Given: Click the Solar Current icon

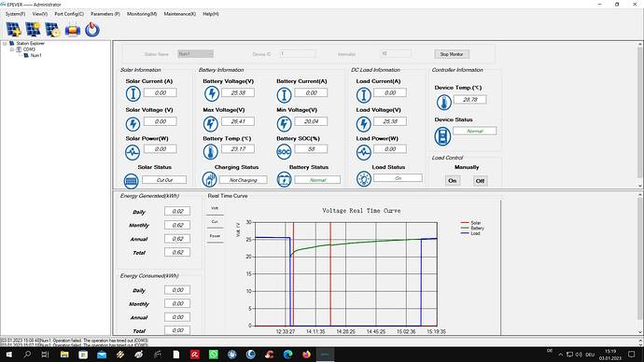Looking at the screenshot, I should [x=133, y=93].
